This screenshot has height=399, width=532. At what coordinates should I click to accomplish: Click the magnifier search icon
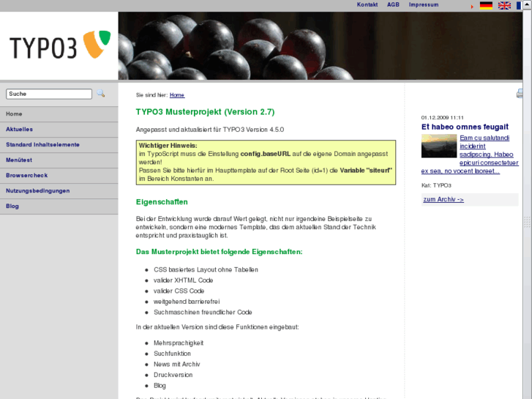pos(101,94)
